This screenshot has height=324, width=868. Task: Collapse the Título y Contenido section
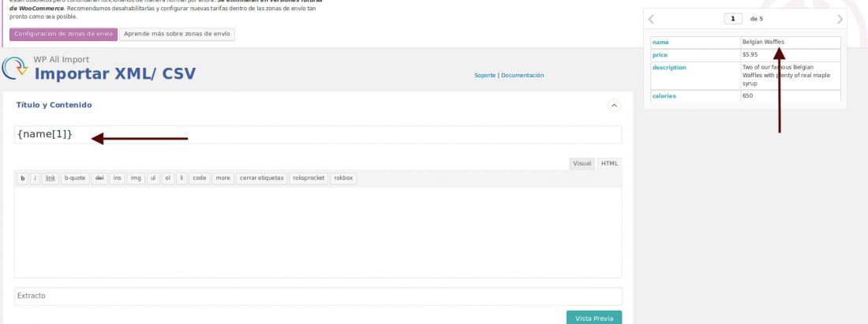(x=614, y=105)
